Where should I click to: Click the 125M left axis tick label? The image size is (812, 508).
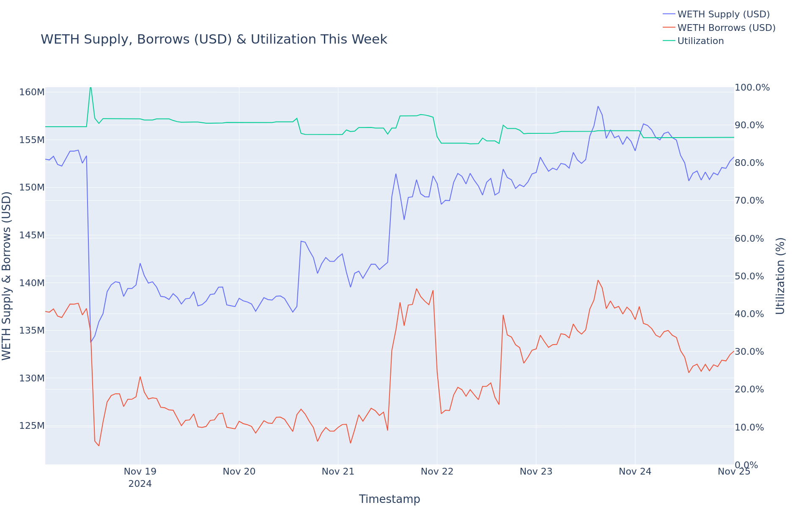pyautogui.click(x=32, y=425)
